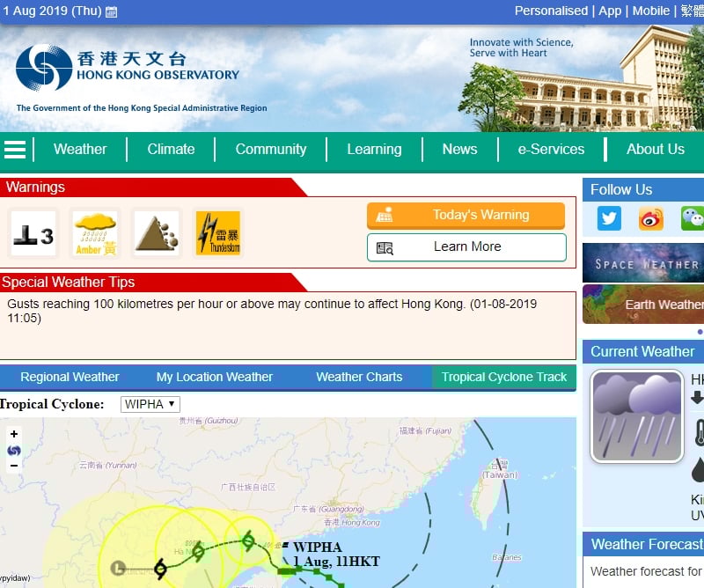Open the Weather menu
Viewport: 704px width, 588px height.
click(80, 149)
